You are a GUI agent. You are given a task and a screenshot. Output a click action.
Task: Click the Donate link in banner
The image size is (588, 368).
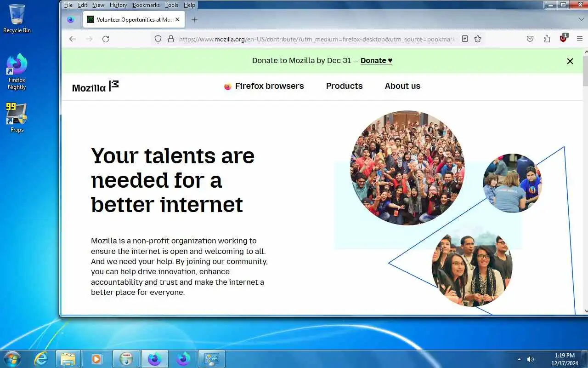point(376,61)
